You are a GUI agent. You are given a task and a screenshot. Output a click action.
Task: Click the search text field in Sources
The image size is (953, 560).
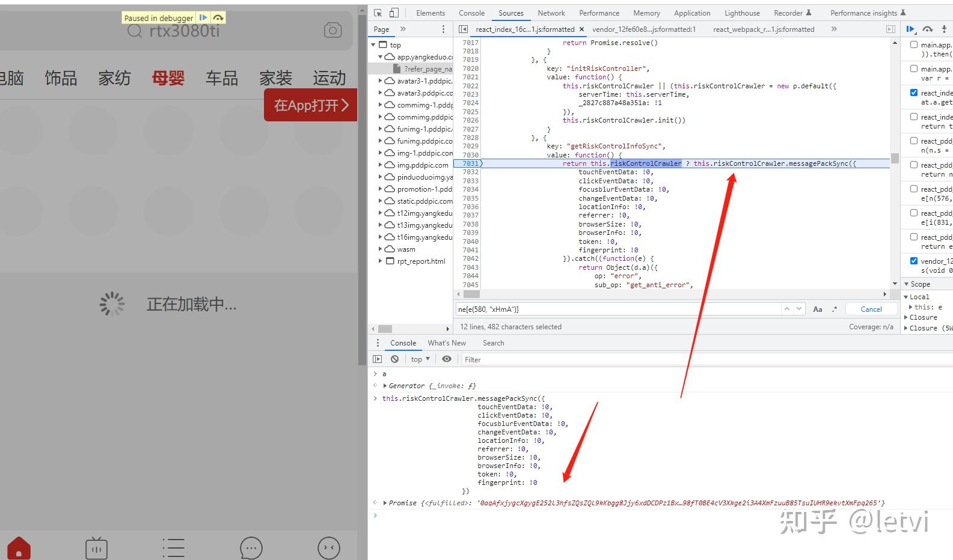(x=618, y=309)
